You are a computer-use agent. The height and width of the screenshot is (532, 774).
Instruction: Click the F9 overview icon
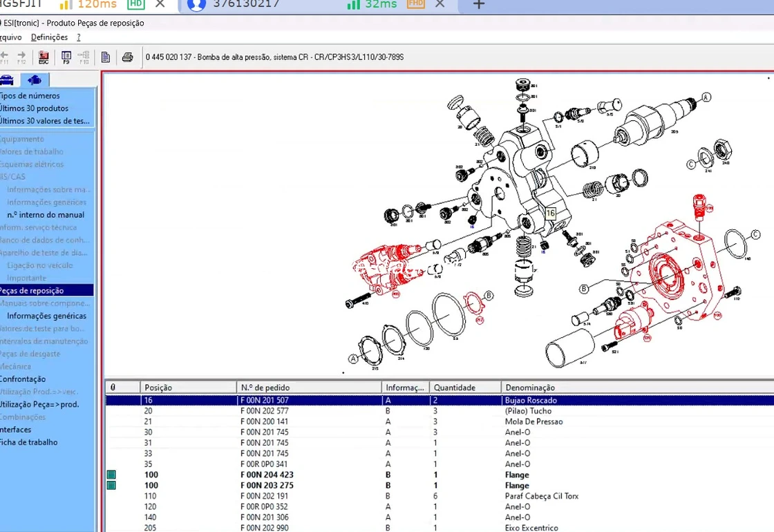coord(66,57)
